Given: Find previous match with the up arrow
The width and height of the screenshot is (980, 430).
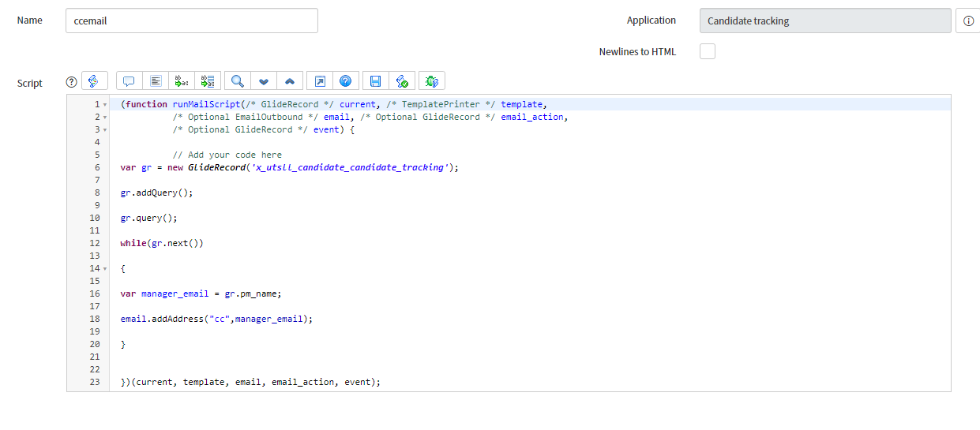Looking at the screenshot, I should 290,80.
